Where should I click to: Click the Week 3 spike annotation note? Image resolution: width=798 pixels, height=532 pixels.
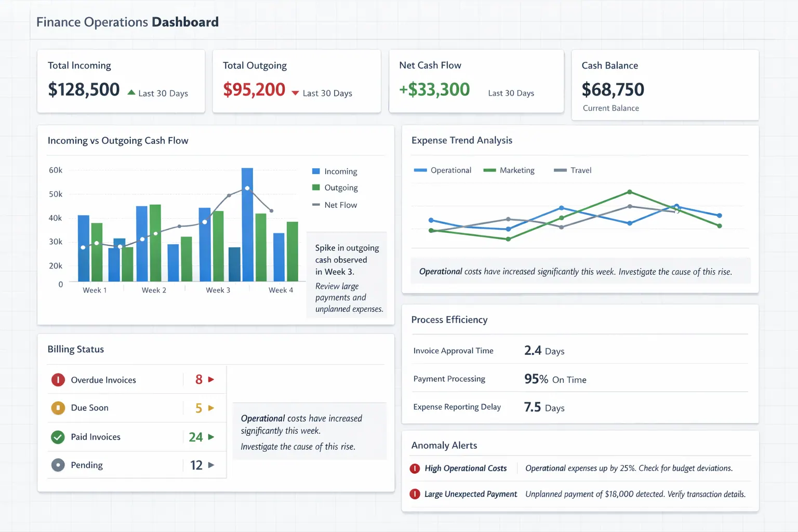click(x=347, y=276)
